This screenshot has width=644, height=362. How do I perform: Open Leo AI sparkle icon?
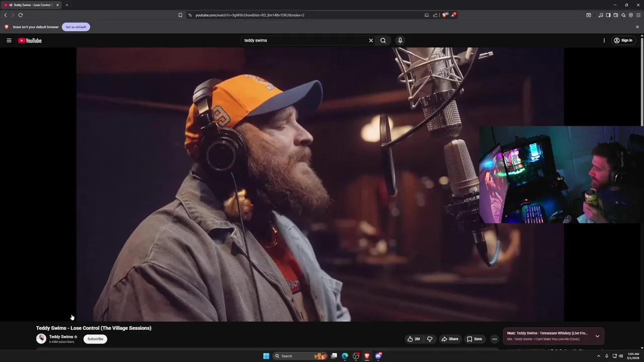coord(623,15)
